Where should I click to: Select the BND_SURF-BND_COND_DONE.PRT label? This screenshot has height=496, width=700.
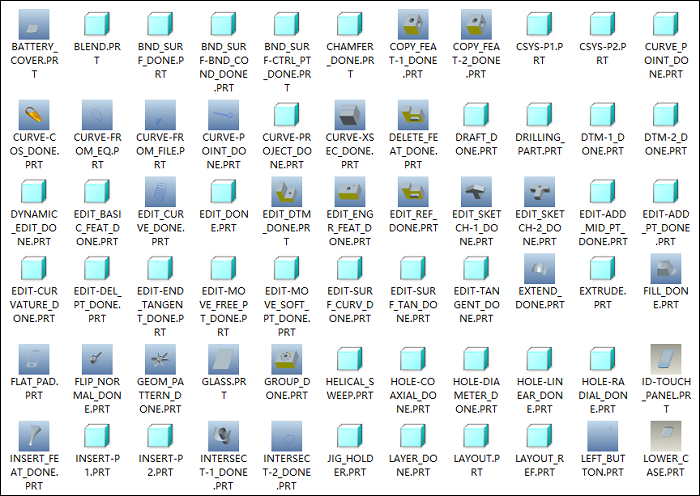pos(224,67)
